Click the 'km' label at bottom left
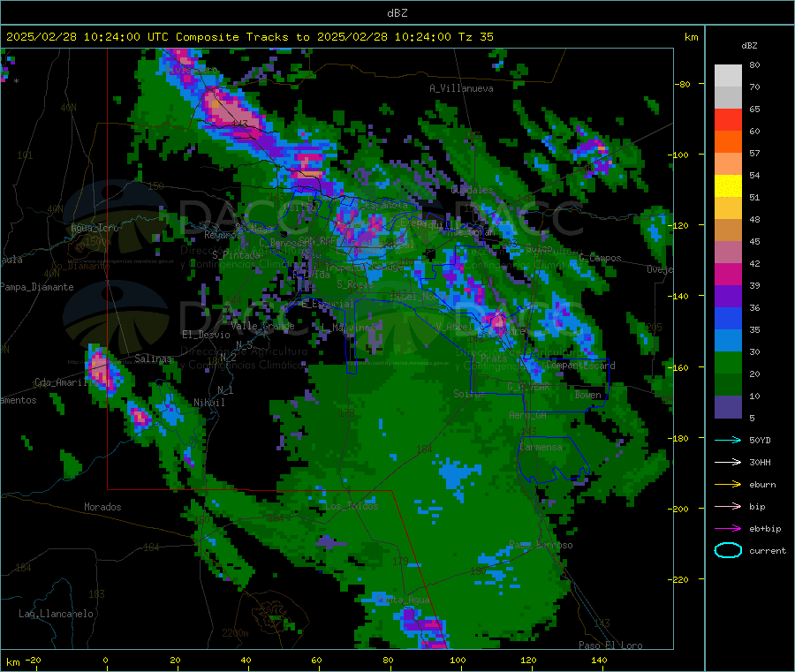795x672 pixels. pos(12,662)
